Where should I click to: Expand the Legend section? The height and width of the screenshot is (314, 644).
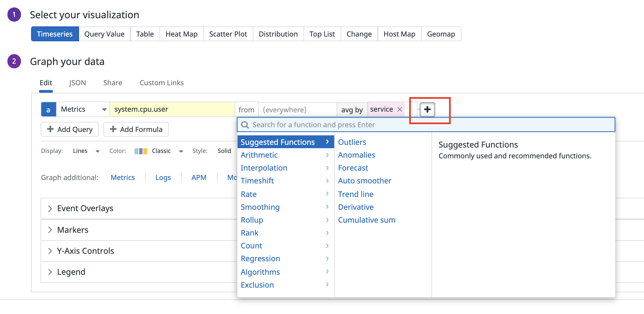(71, 272)
